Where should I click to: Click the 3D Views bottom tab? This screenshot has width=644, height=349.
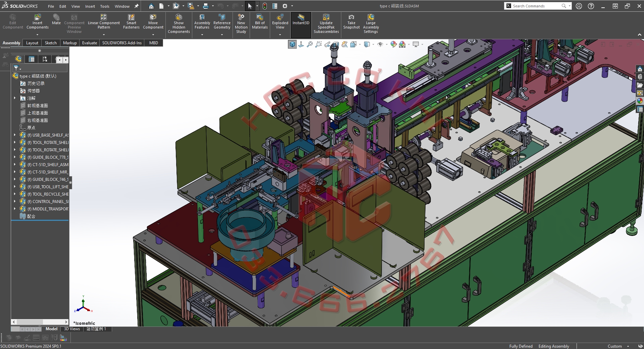72,329
